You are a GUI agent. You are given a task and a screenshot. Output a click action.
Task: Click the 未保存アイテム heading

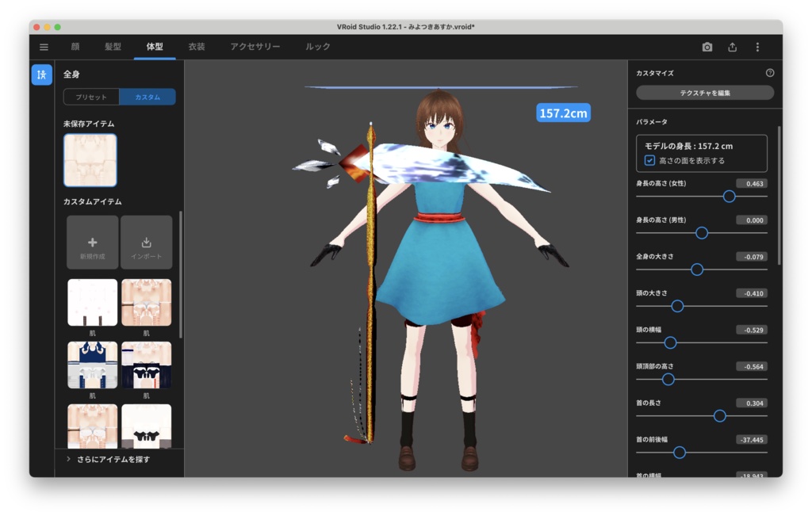point(89,124)
